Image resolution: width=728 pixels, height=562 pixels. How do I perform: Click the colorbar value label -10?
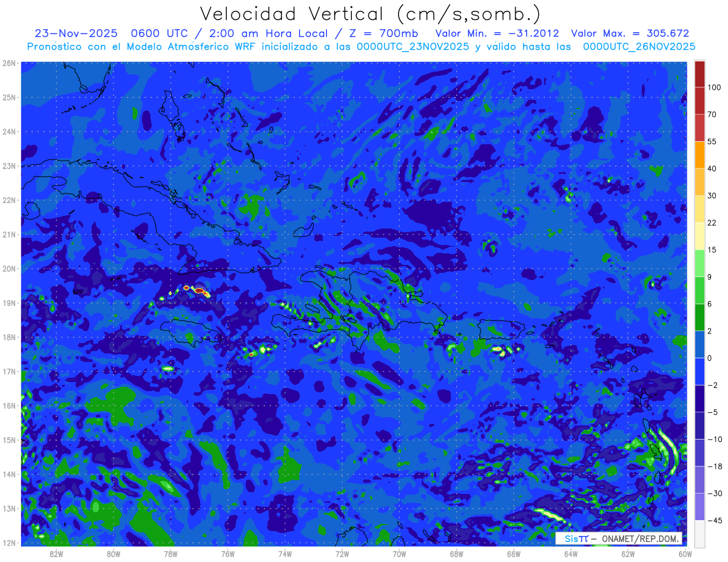[713, 439]
